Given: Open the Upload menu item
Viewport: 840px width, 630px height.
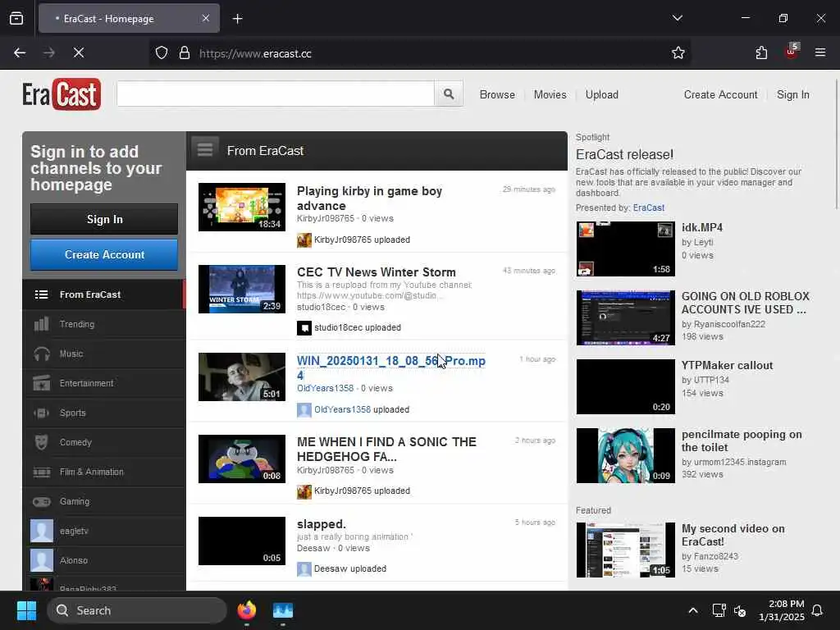Looking at the screenshot, I should point(601,95).
